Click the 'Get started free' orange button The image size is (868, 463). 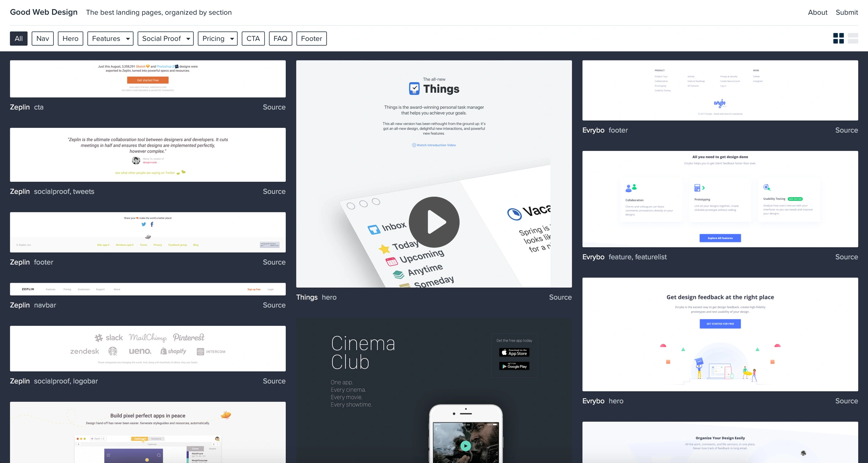click(148, 80)
